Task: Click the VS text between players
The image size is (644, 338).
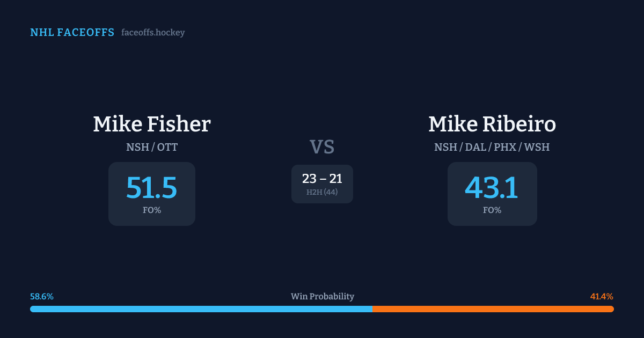Action: [x=322, y=147]
